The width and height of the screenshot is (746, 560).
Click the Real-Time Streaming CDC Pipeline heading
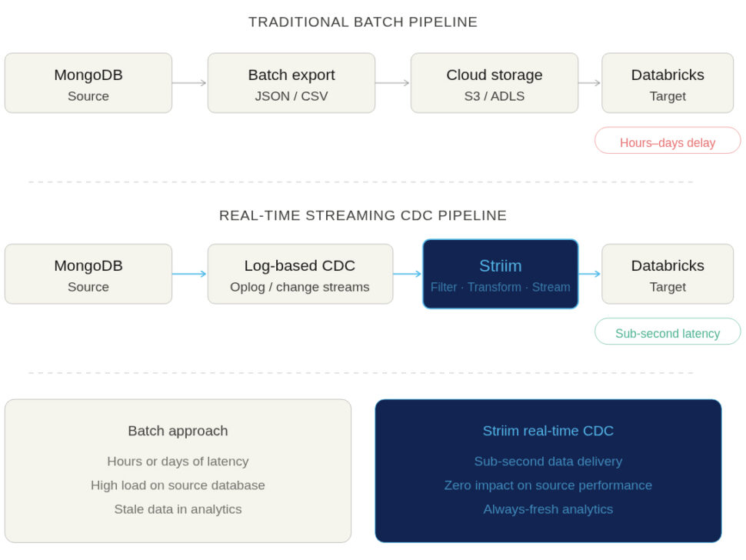[363, 215]
